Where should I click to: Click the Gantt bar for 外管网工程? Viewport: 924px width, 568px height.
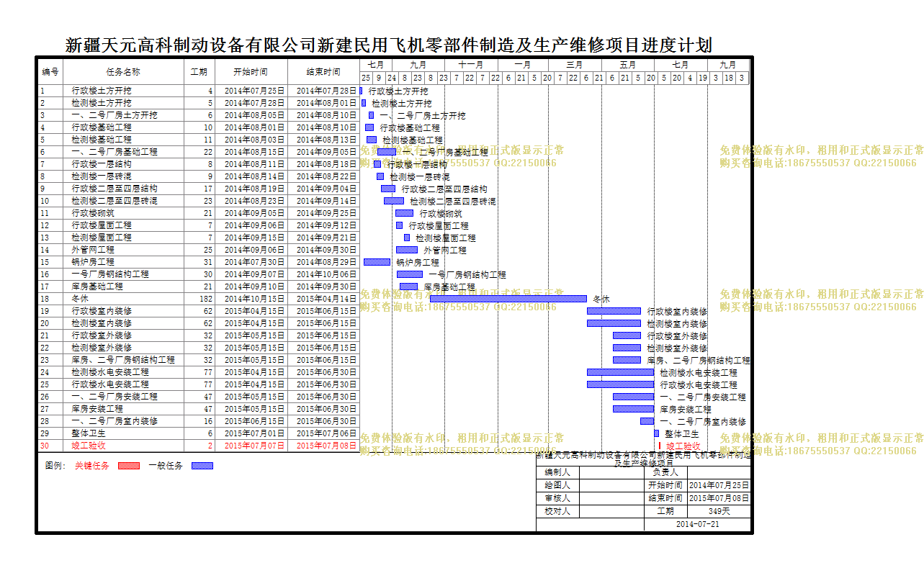407,250
